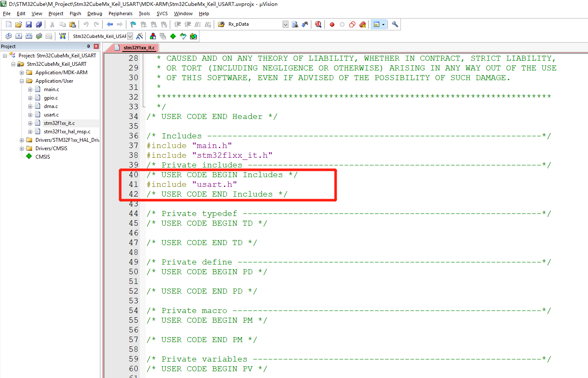Toggle a bookmark with the flag icon

[132, 24]
